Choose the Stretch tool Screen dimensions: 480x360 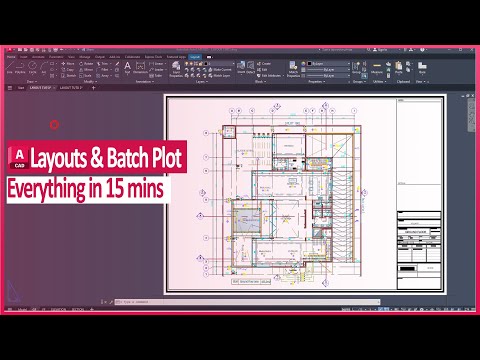pos(69,76)
